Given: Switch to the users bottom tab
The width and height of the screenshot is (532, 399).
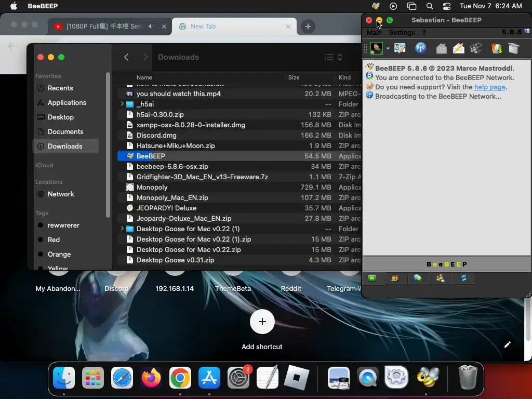Looking at the screenshot, I should pos(395,278).
